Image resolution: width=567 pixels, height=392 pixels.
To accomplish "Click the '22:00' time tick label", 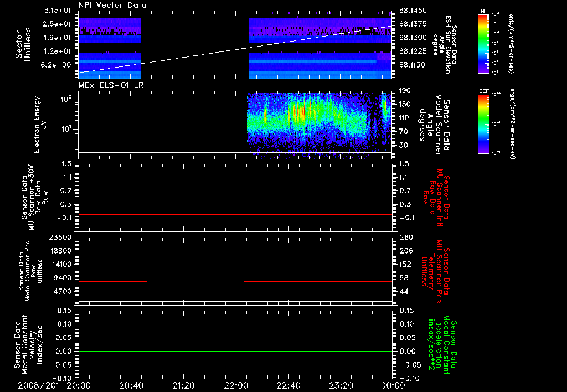I will pyautogui.click(x=236, y=385).
